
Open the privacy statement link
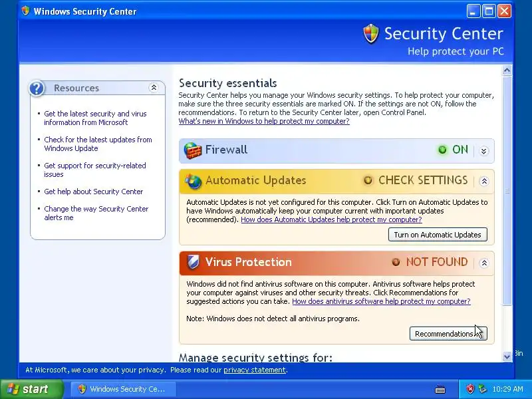pos(255,370)
